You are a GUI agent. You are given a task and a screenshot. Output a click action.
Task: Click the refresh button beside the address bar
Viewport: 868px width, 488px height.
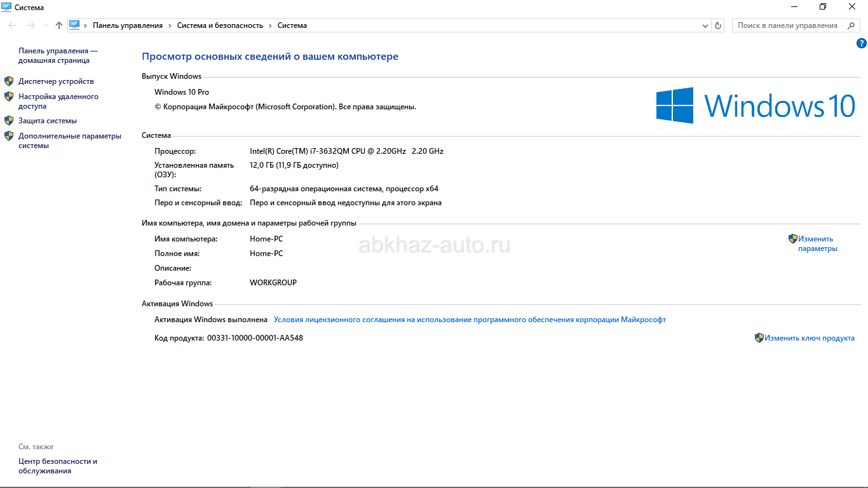718,25
